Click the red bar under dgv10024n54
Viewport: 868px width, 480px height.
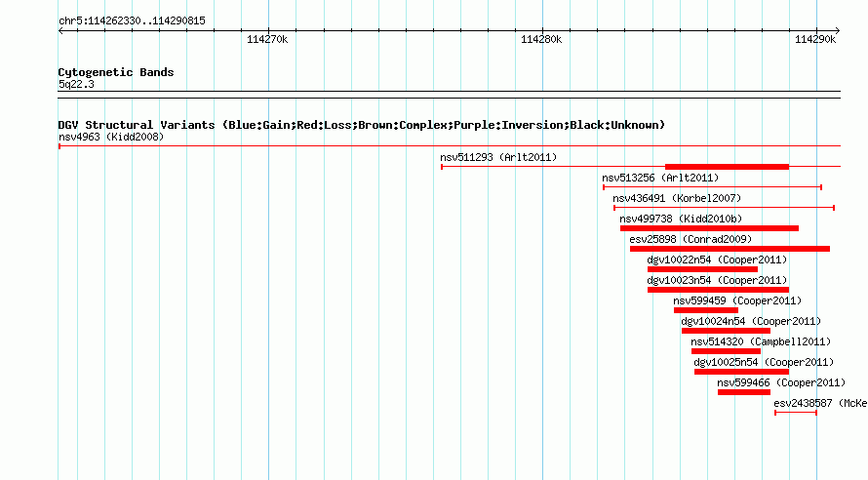[x=726, y=331]
